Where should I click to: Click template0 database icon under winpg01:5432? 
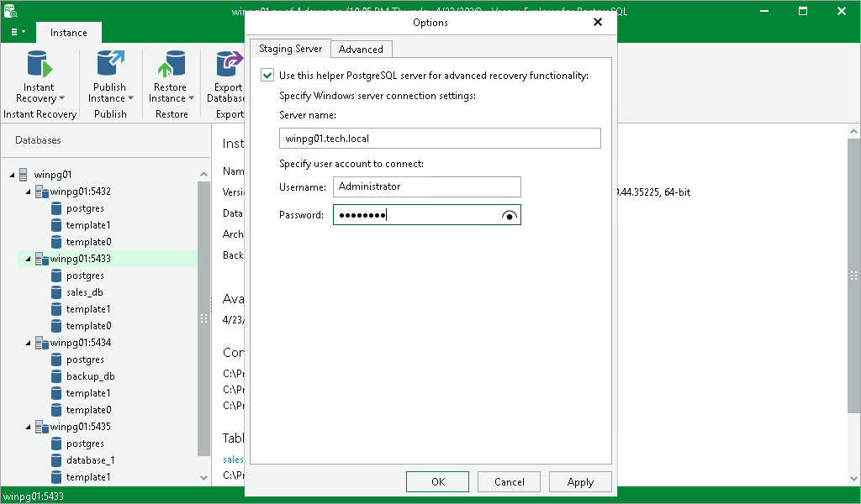[x=56, y=242]
